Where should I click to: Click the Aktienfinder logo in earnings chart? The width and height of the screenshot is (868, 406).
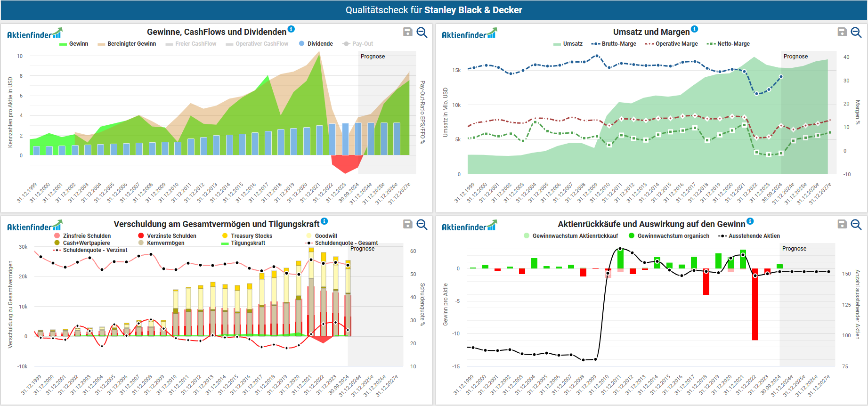(34, 34)
